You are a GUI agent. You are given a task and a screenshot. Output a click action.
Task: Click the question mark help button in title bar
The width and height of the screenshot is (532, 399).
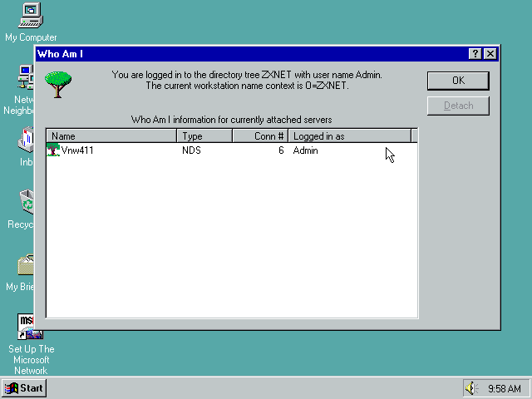[475, 53]
